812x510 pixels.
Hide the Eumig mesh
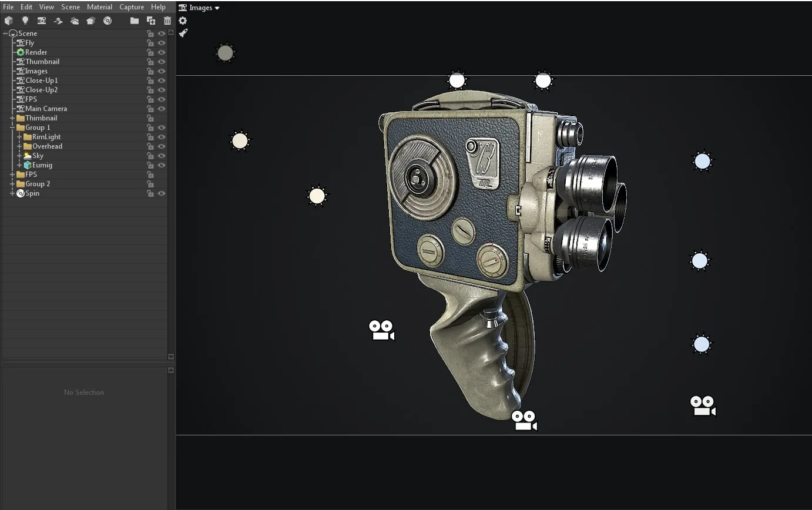click(x=162, y=165)
